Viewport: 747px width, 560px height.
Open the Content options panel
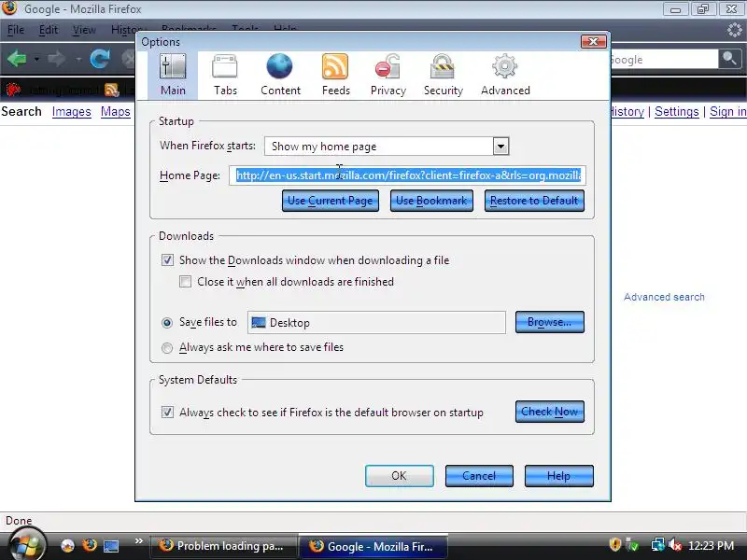280,76
